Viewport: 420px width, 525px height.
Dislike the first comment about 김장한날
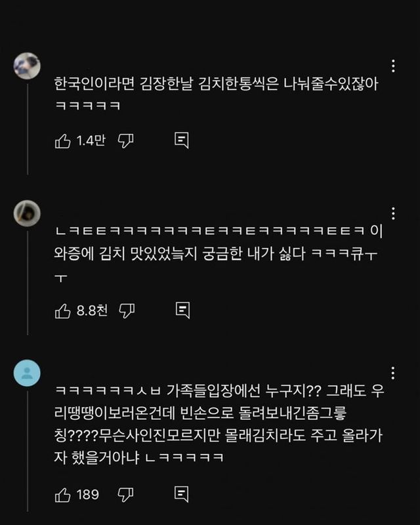pyautogui.click(x=125, y=140)
